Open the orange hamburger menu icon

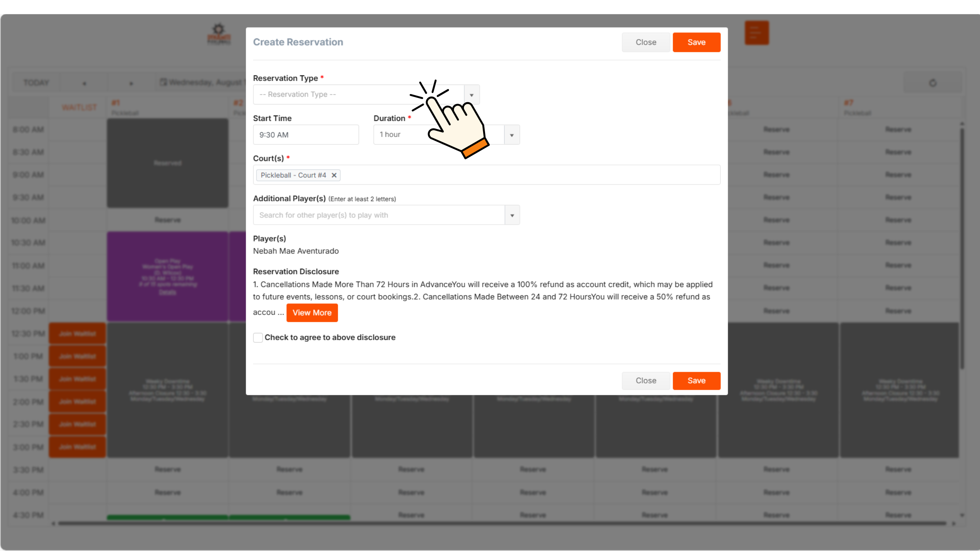coord(756,33)
